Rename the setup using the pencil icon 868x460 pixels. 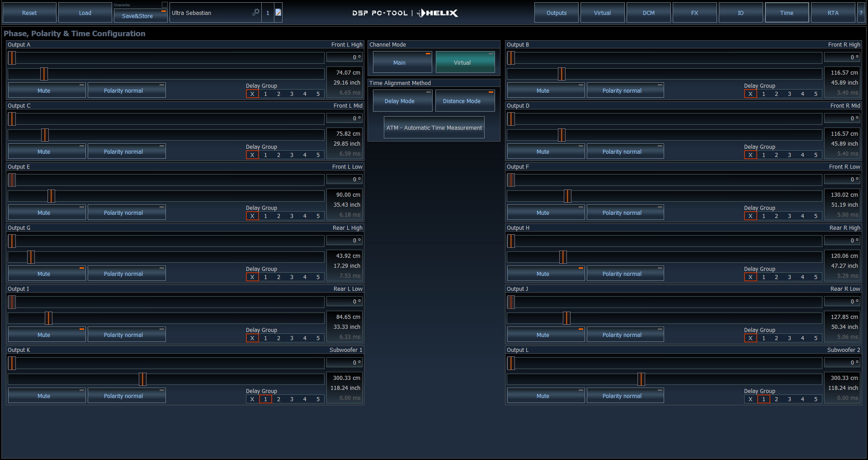coord(278,12)
